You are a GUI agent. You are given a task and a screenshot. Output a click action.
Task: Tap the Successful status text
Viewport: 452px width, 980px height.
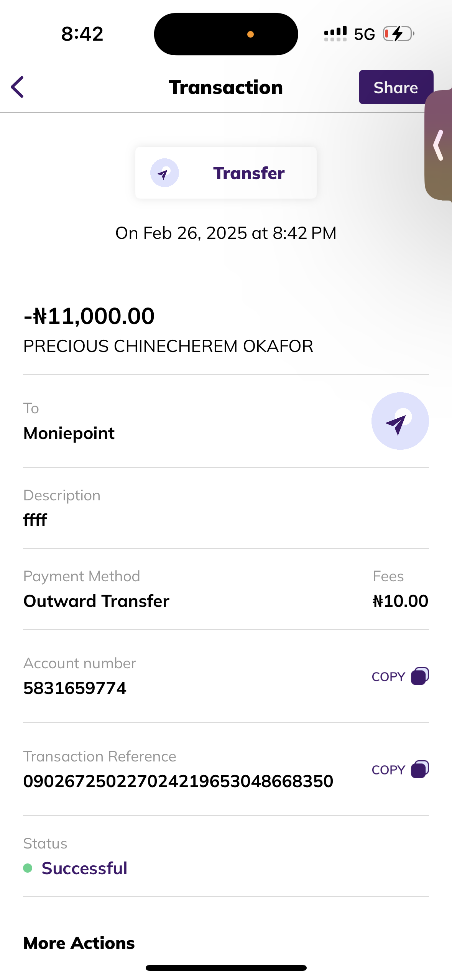pos(84,868)
